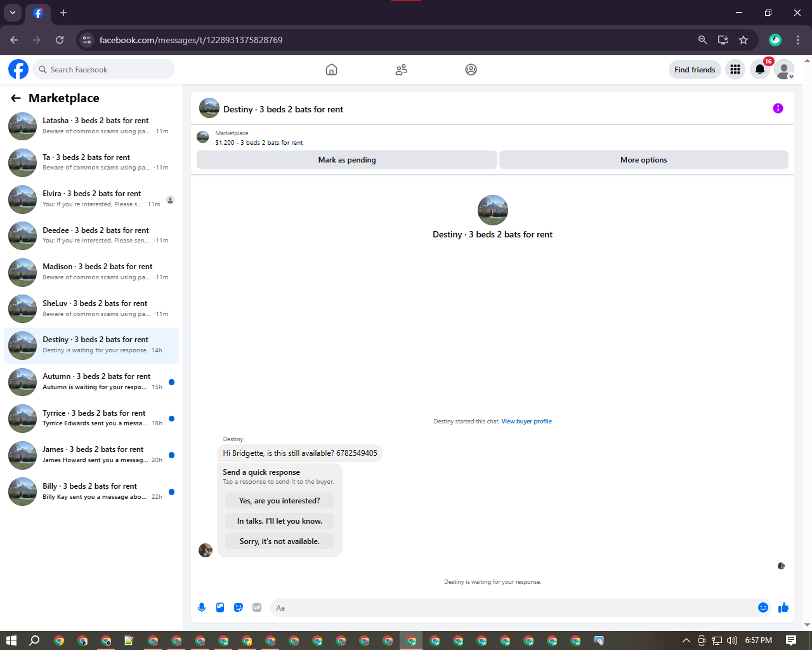Open the emoji picker smiley
This screenshot has width=812, height=650.
[763, 607]
